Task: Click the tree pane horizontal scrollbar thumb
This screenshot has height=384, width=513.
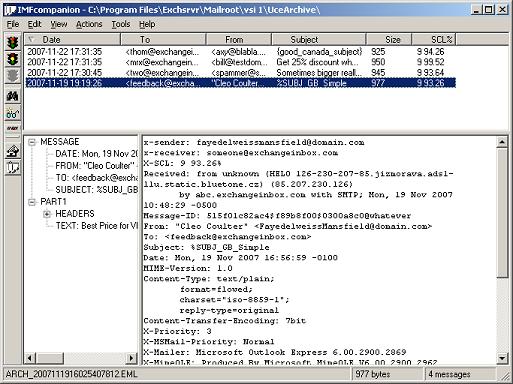Action: click(49, 358)
